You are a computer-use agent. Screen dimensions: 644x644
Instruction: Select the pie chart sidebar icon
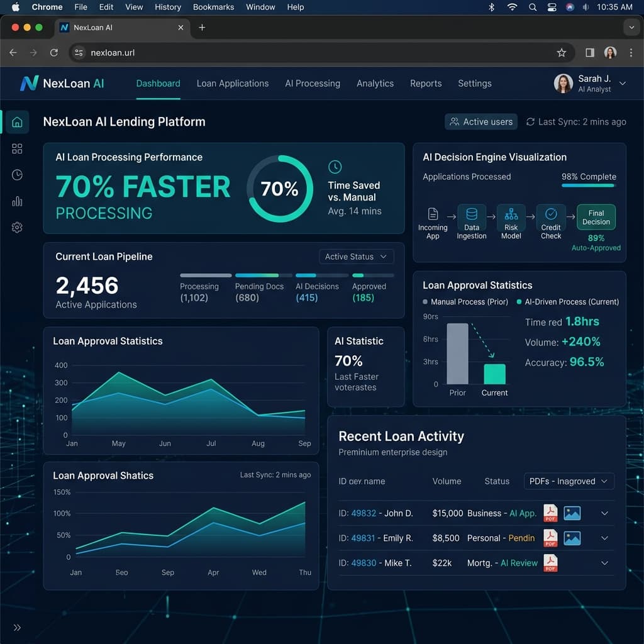(17, 175)
